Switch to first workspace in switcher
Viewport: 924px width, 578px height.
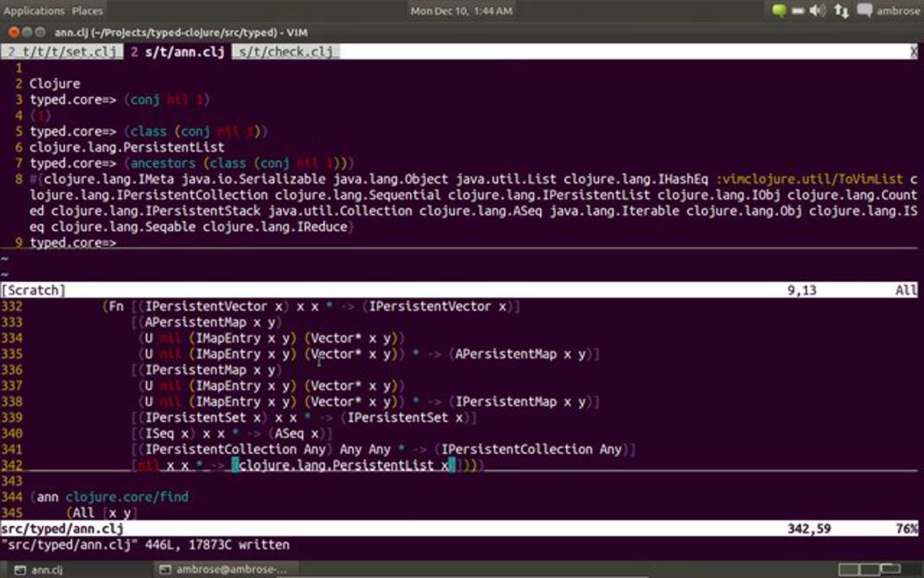coord(849,570)
